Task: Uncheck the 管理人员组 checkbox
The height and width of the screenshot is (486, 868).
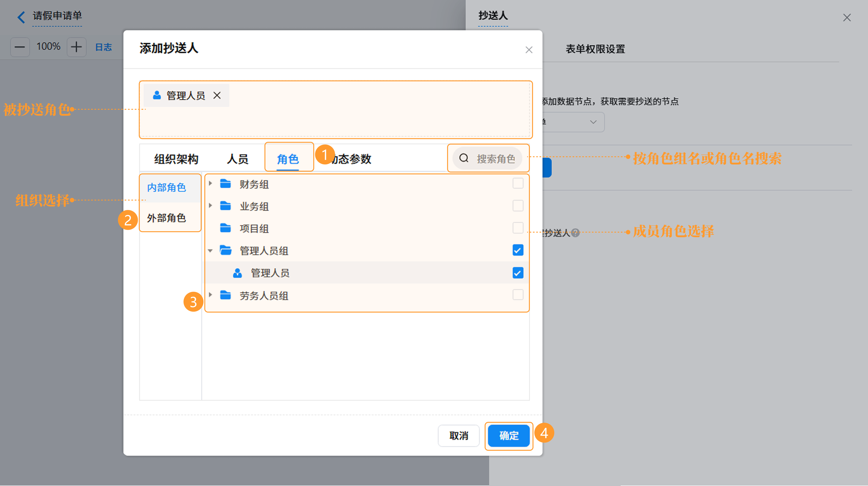Action: tap(518, 250)
